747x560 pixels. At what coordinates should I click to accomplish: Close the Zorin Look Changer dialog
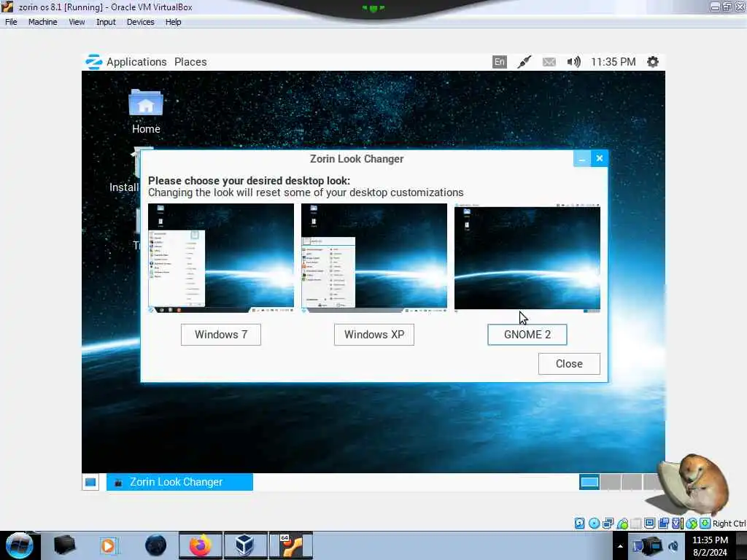[x=569, y=363]
